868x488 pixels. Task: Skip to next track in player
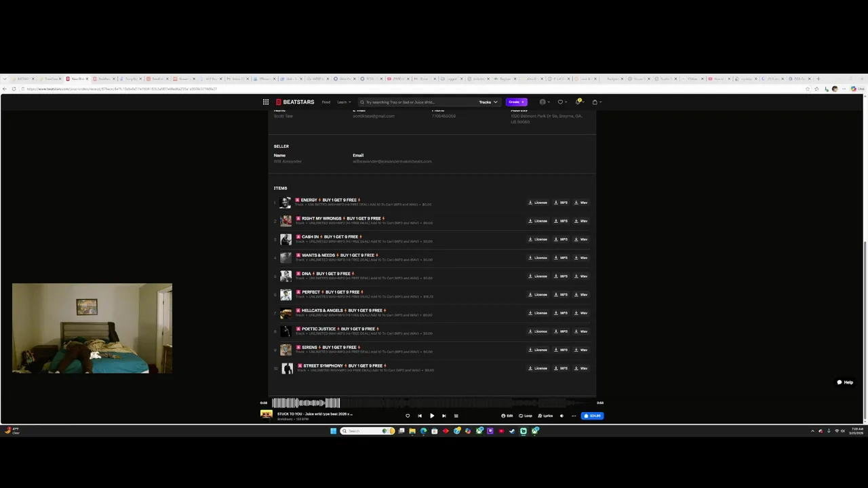pyautogui.click(x=444, y=415)
